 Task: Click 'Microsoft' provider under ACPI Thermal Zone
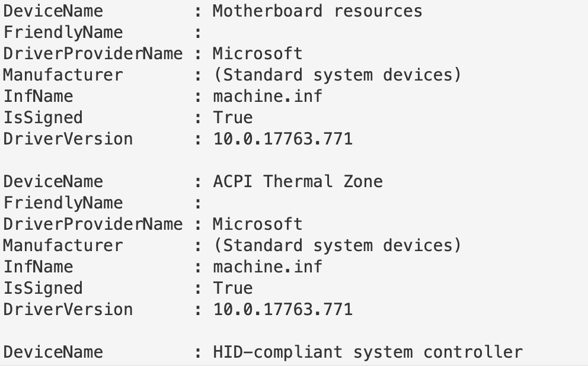[257, 224]
